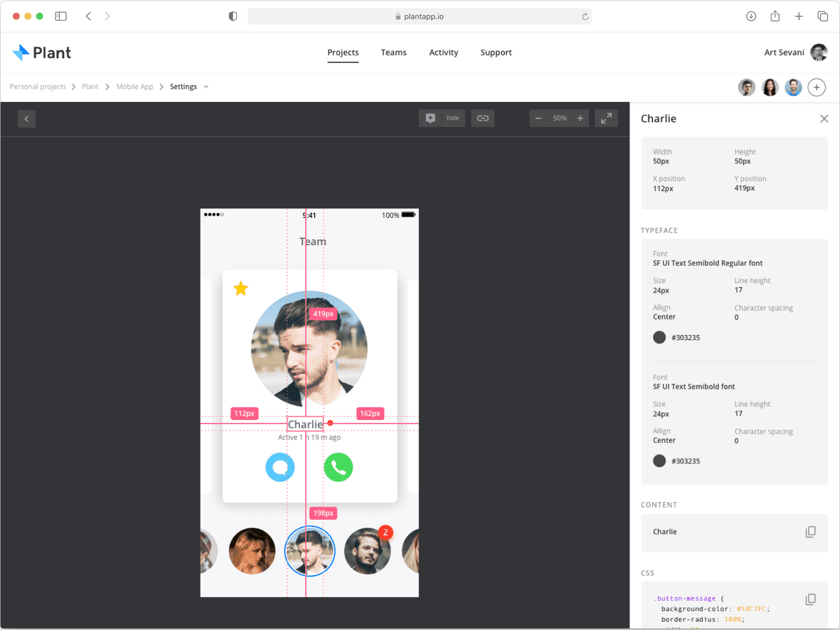840x630 pixels.
Task: Select the red-haired woman's avatar in the bottom row
Action: click(252, 551)
